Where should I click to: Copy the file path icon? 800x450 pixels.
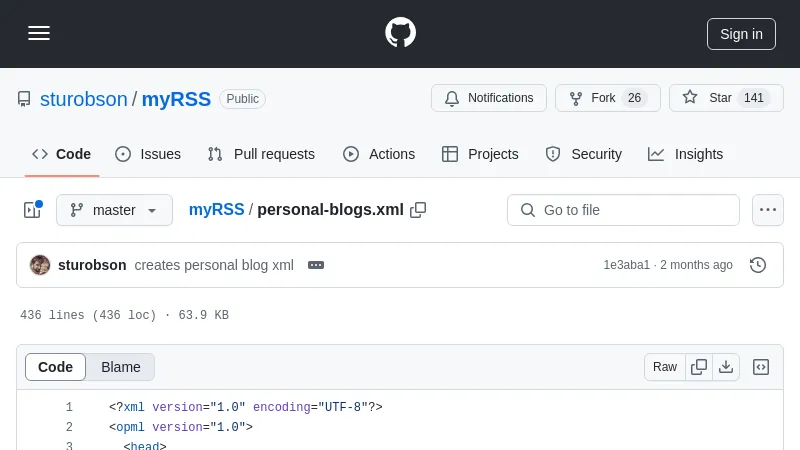coord(418,210)
